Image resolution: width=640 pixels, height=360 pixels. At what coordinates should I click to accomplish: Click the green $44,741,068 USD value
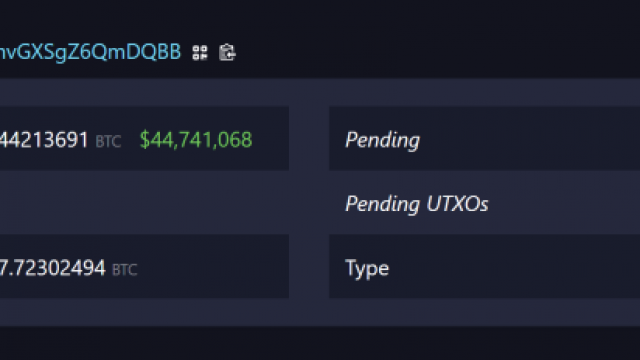click(x=196, y=140)
